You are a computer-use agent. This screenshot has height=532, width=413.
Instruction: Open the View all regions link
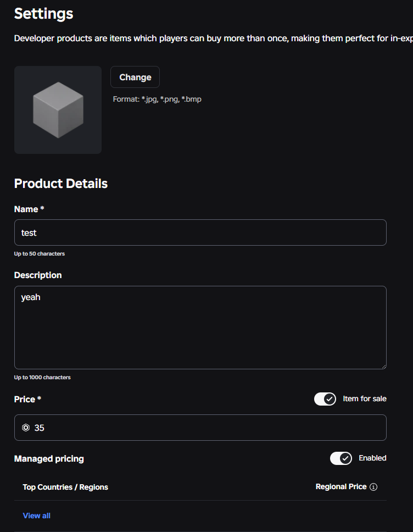point(37,516)
